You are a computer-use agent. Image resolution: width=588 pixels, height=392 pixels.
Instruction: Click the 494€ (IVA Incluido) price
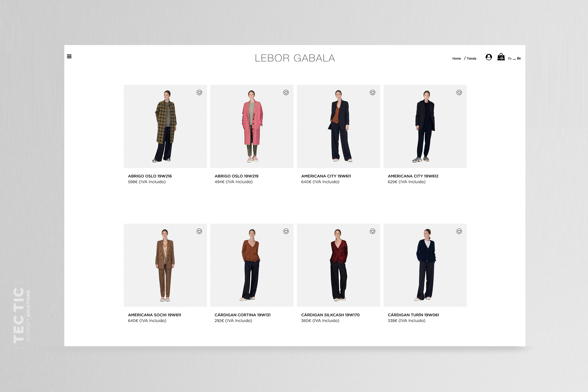click(234, 182)
